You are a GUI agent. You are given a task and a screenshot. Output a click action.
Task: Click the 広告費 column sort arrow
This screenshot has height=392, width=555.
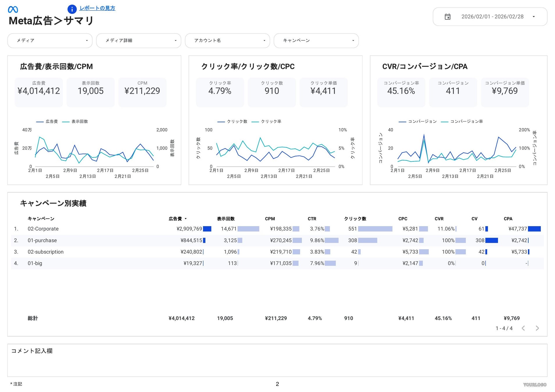(186, 219)
